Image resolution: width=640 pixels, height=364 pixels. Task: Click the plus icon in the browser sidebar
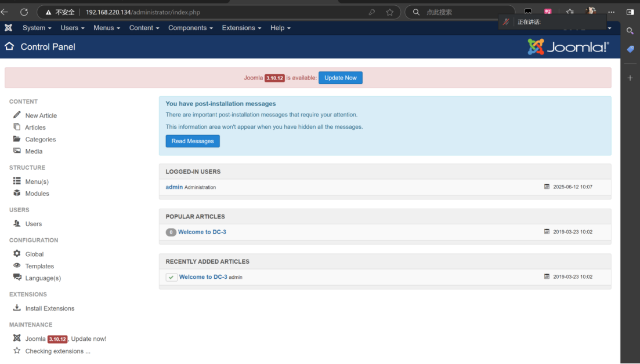coord(630,78)
